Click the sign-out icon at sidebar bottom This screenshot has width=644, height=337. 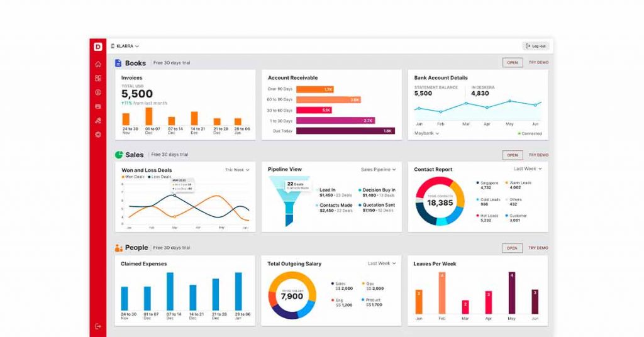(97, 326)
